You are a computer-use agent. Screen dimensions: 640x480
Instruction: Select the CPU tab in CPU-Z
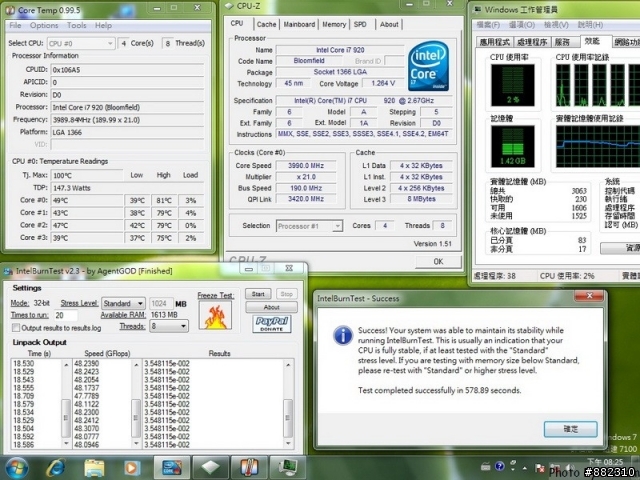click(237, 23)
